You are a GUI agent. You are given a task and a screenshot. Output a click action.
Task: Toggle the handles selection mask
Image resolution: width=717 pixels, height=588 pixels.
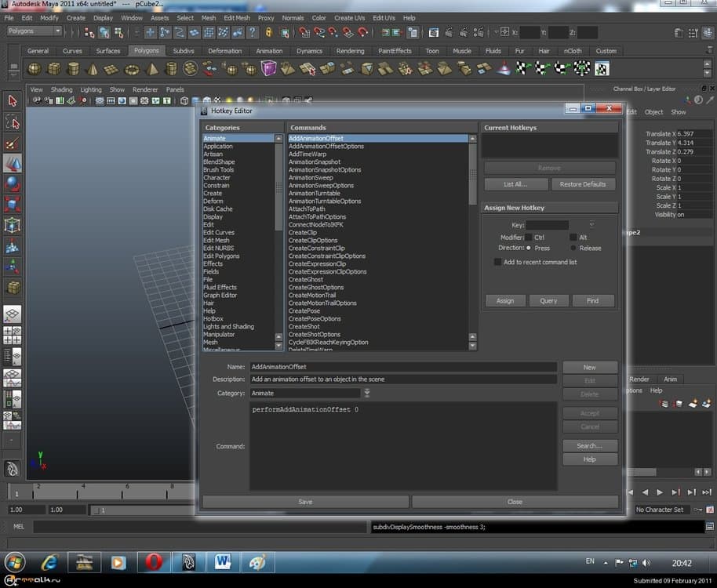[x=151, y=32]
